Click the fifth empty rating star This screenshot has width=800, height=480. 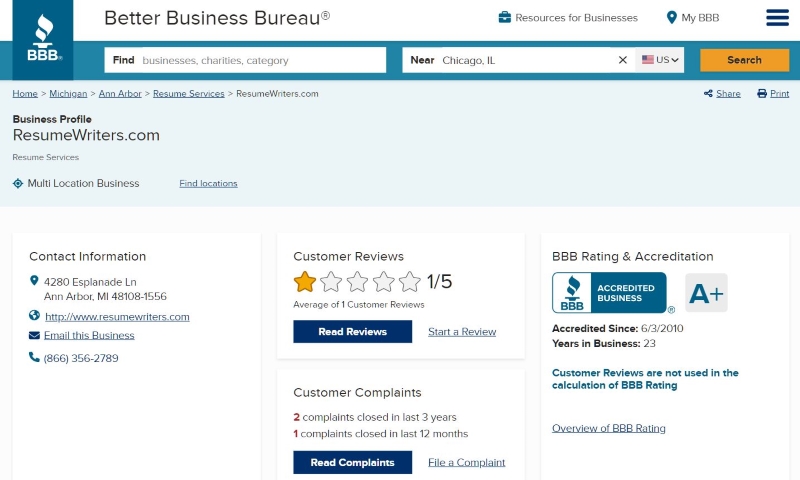coord(410,282)
